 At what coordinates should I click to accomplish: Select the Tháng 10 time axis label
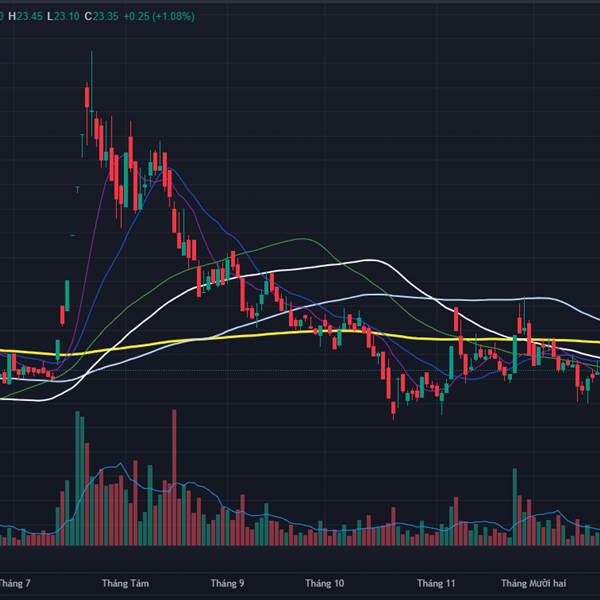click(324, 583)
